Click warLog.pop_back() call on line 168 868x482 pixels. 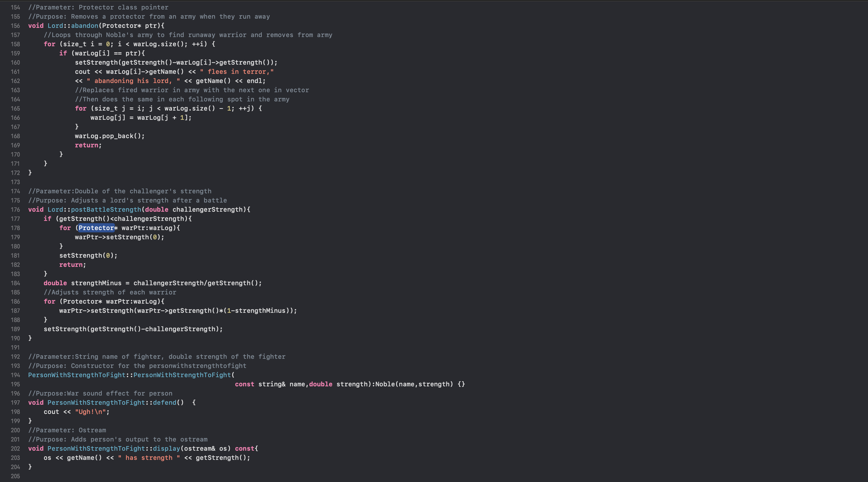point(110,136)
